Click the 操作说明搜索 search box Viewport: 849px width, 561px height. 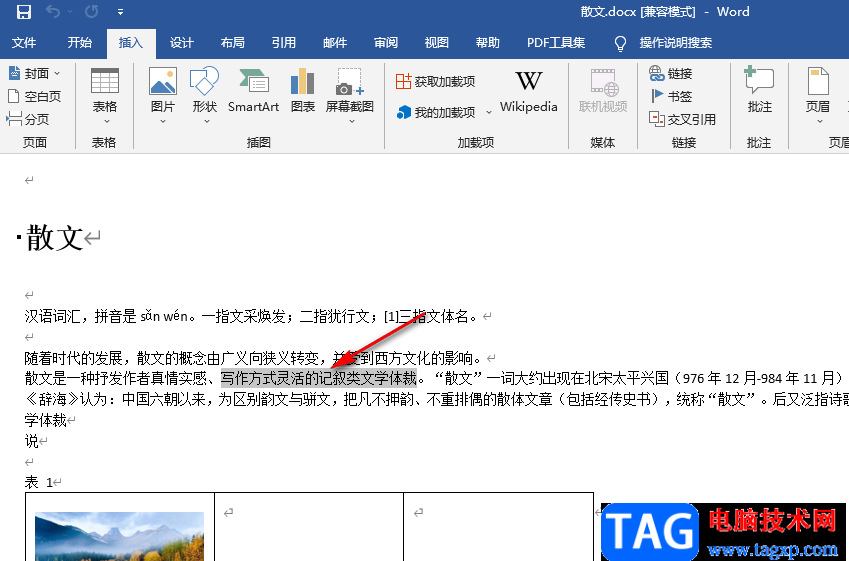point(675,43)
